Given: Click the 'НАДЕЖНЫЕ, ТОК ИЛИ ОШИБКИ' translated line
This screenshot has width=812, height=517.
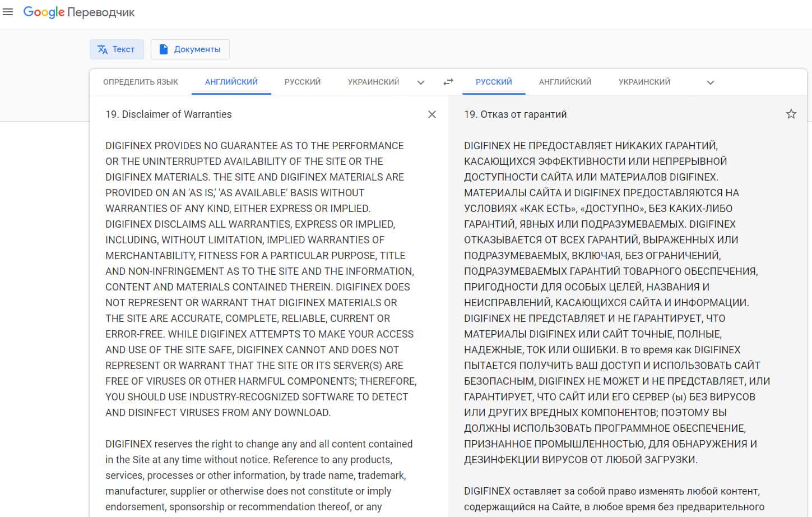Looking at the screenshot, I should [602, 350].
